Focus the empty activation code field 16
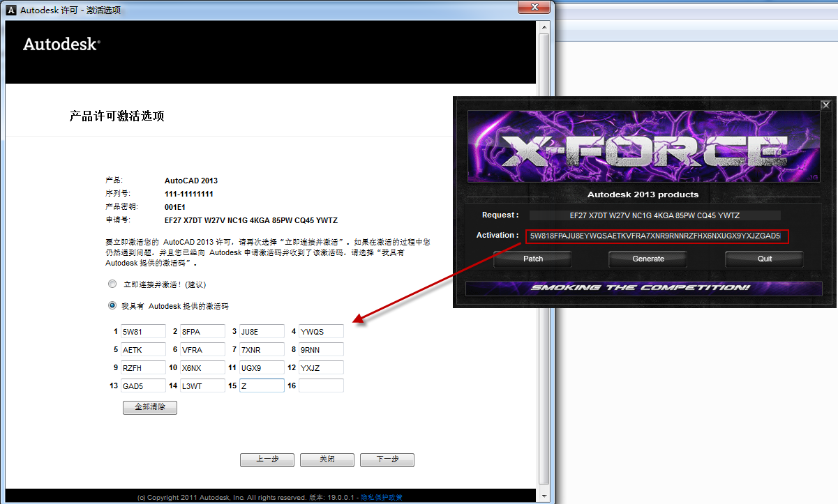Viewport: 838px width, 504px height. tap(321, 385)
